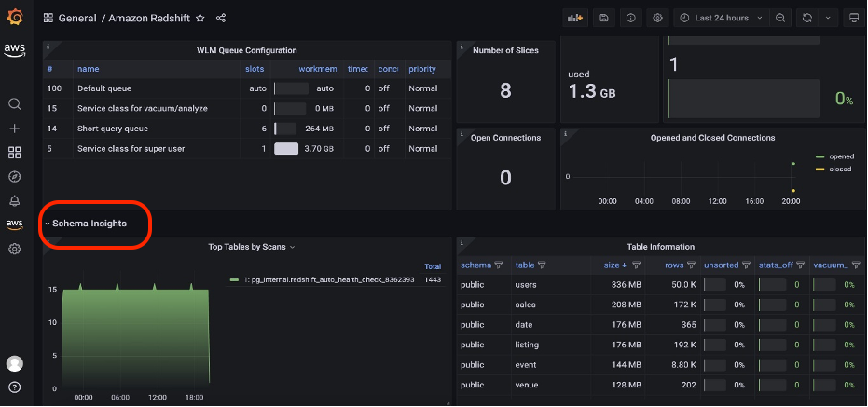Filter the schema column in table
The image size is (868, 407).
(497, 265)
